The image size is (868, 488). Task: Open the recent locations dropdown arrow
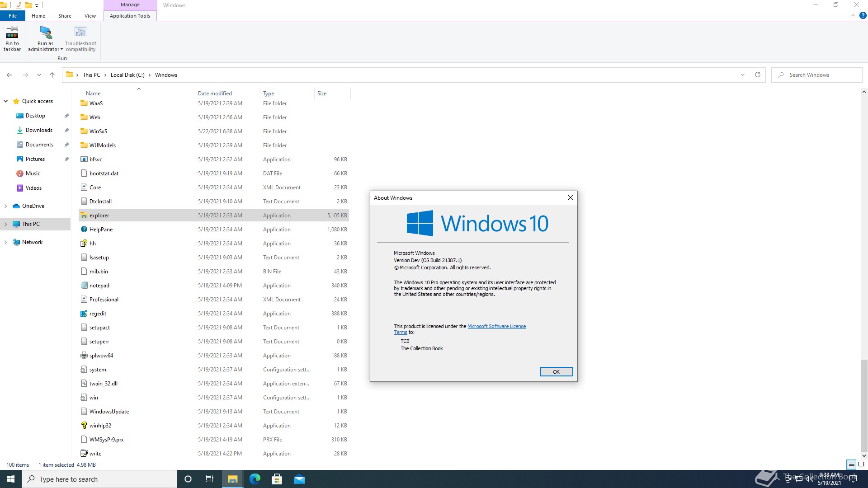[x=39, y=75]
